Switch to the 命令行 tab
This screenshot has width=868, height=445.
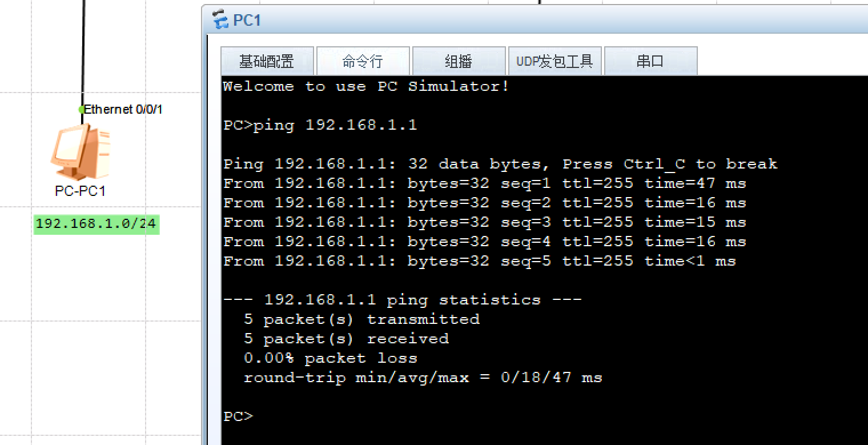click(x=363, y=61)
